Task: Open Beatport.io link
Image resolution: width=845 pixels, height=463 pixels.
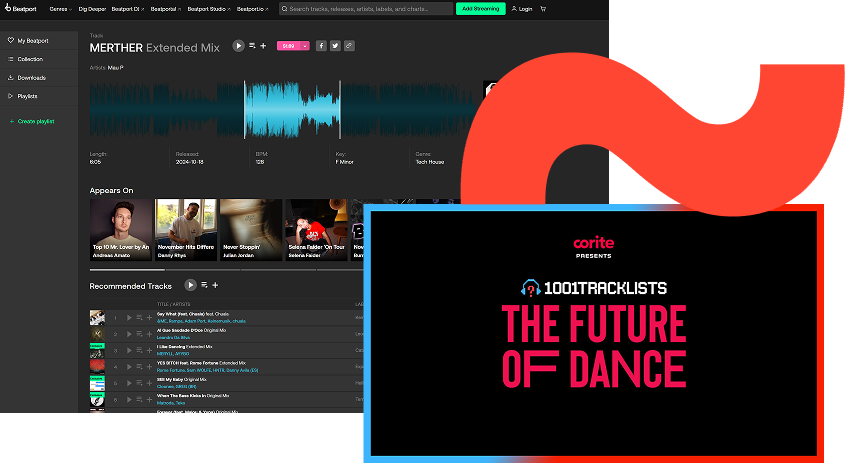Action: pos(252,9)
